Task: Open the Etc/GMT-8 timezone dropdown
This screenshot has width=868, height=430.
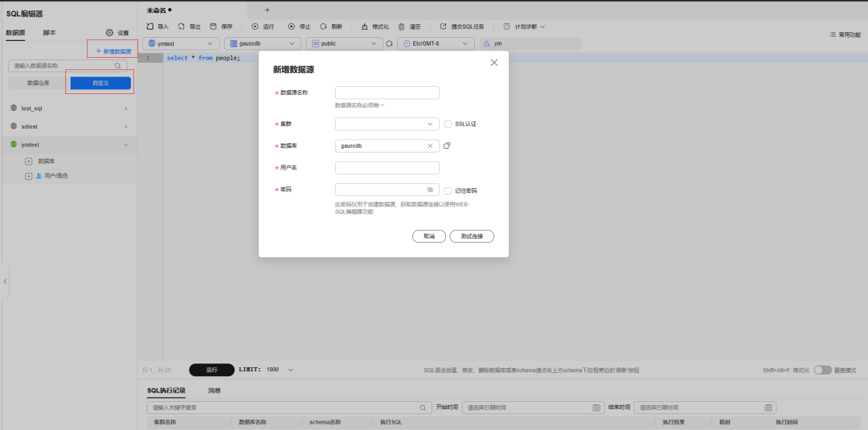Action: [x=436, y=43]
